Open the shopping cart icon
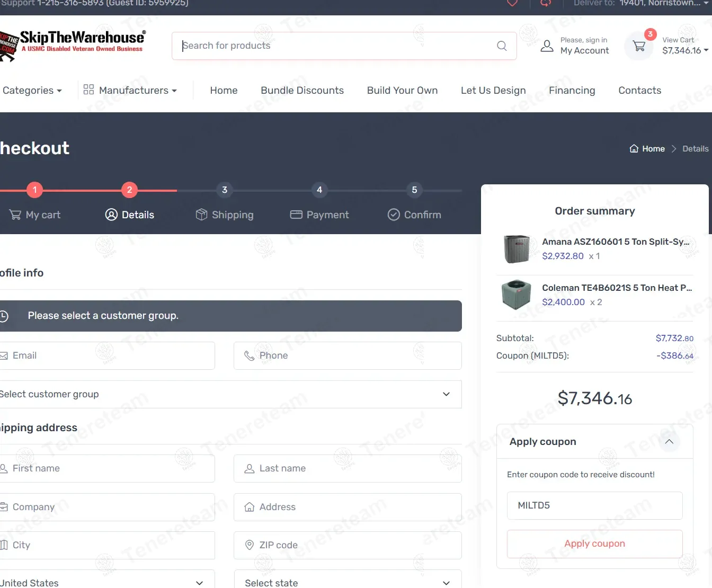The width and height of the screenshot is (712, 588). 639,46
